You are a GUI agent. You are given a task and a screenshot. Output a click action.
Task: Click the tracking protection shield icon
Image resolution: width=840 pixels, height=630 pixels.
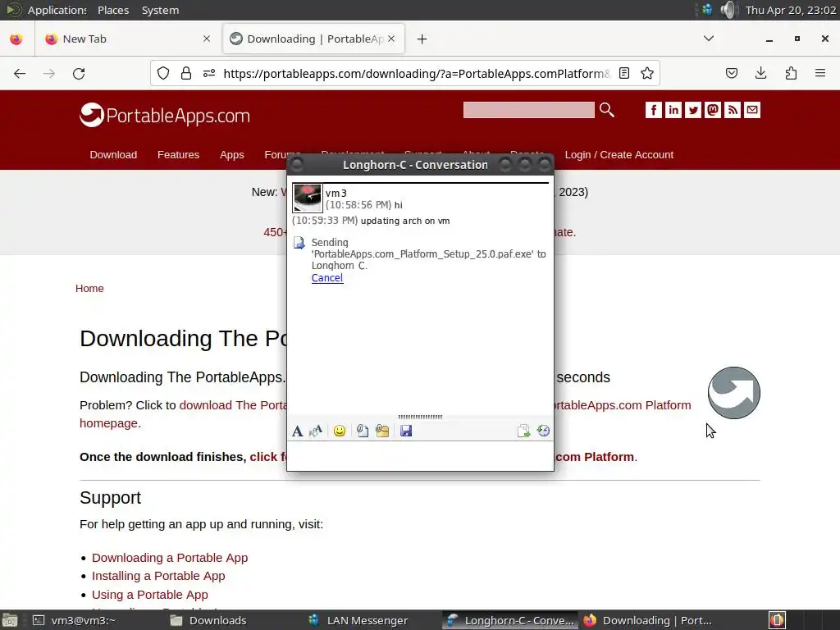[163, 73]
